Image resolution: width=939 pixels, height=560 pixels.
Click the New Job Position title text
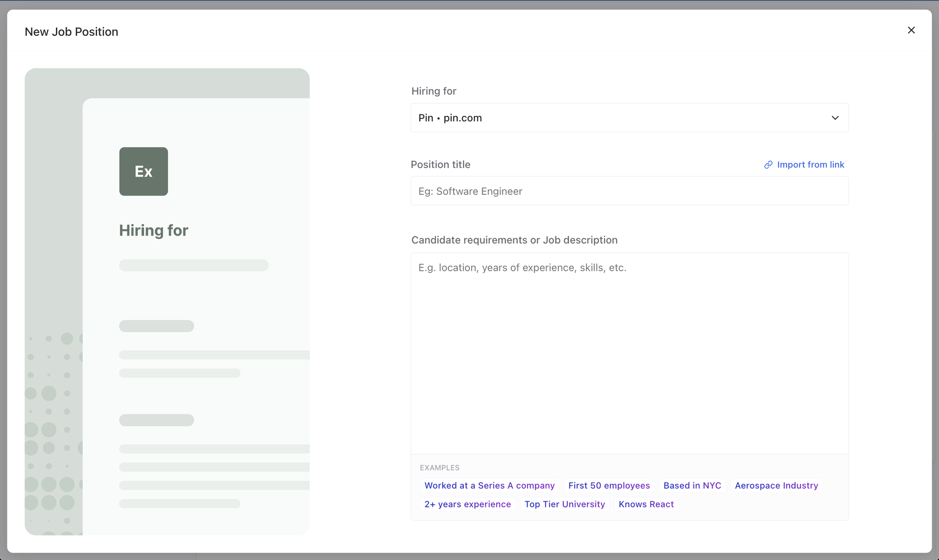[x=71, y=32]
